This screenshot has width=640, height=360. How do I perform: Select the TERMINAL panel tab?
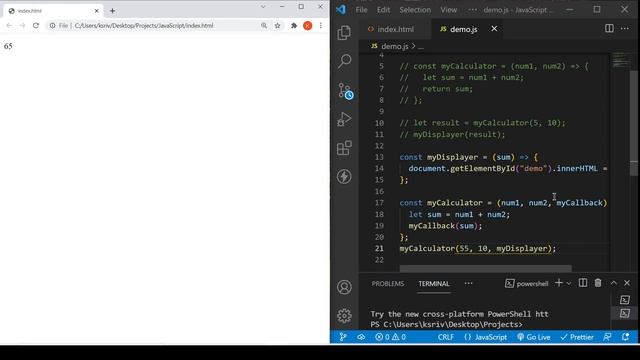[x=434, y=283]
